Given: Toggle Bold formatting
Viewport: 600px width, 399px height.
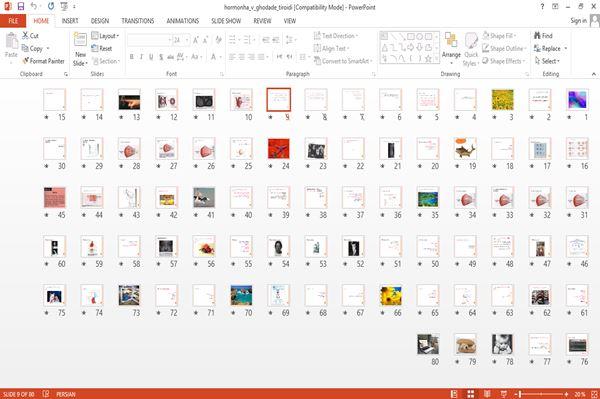Looking at the screenshot, I should (132, 57).
